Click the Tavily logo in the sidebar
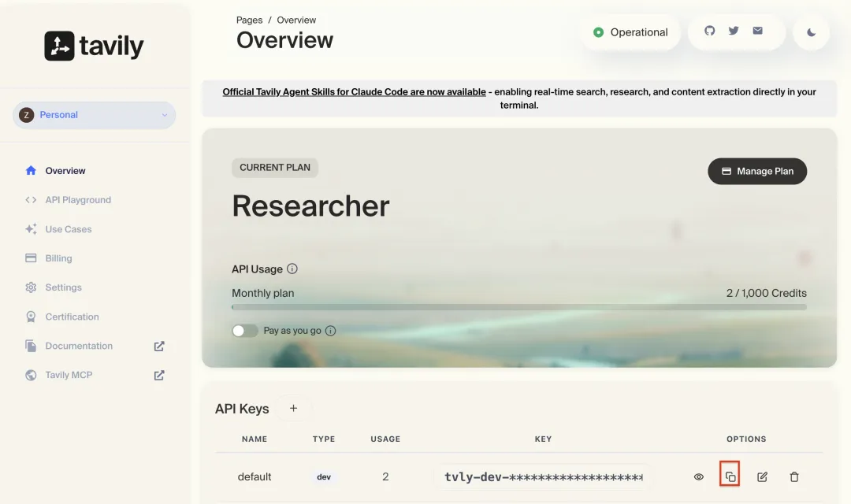The image size is (851, 504). [x=94, y=46]
